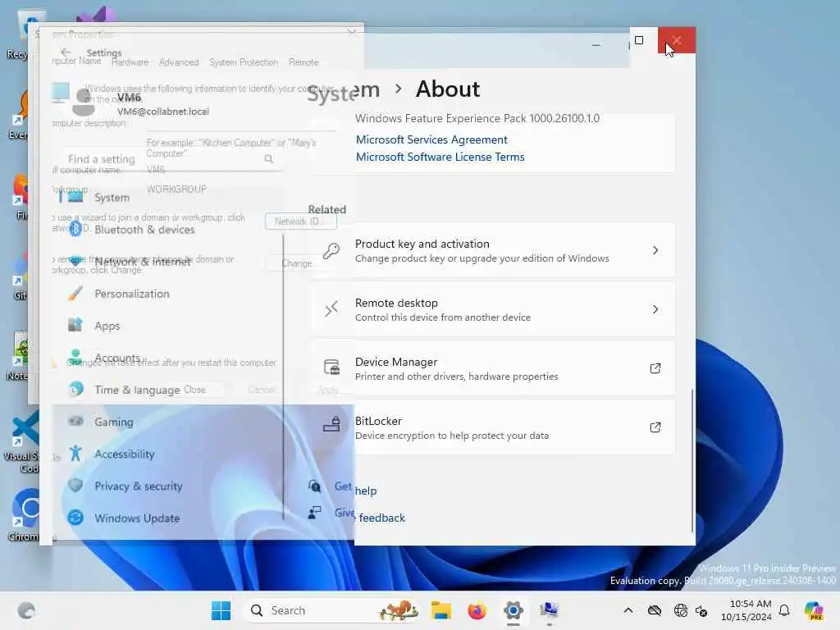Screen dimensions: 840x630
Task: Click the Get help headset icon
Action: pos(314,486)
